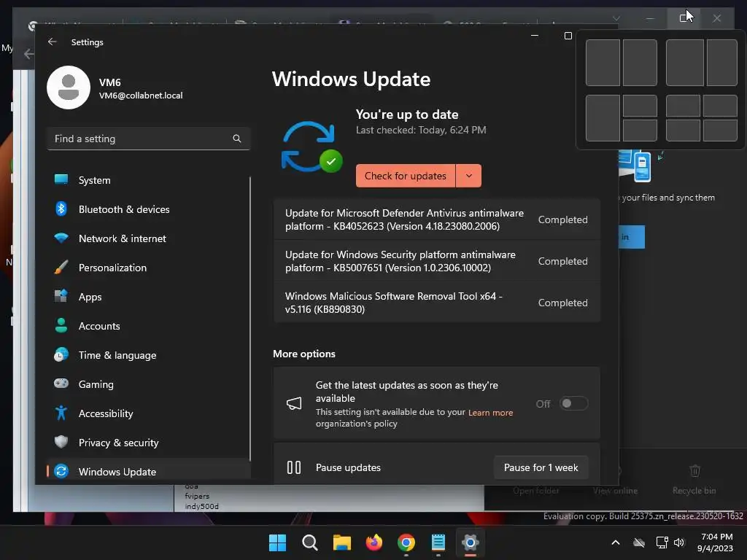Click Settings gear icon in taskbar
This screenshot has width=747, height=560.
click(471, 542)
